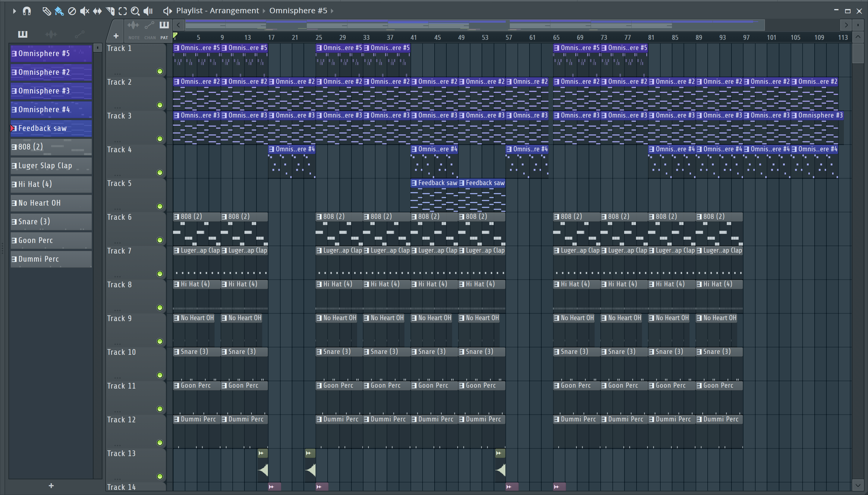Mute Track 3 with its green light
The height and width of the screenshot is (495, 868).
[160, 139]
